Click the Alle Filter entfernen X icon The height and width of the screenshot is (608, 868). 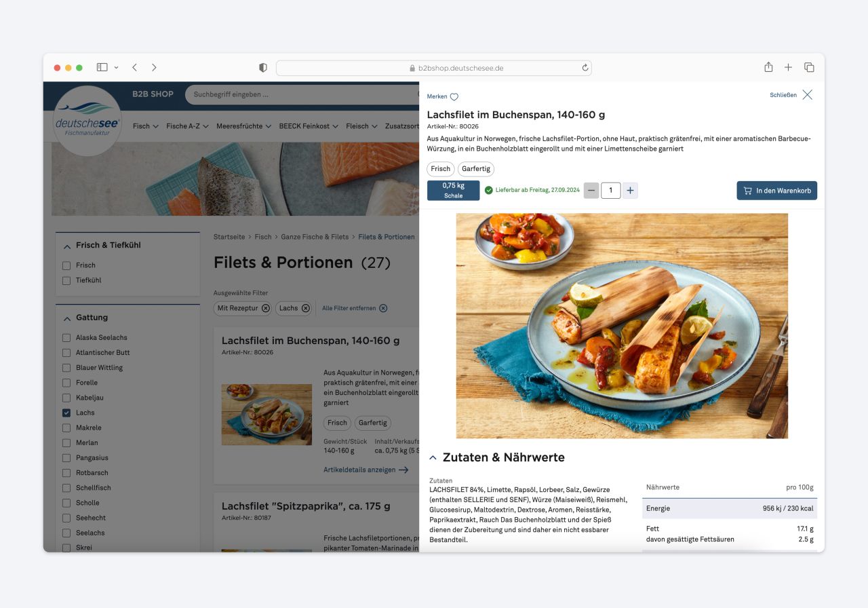[x=383, y=308]
